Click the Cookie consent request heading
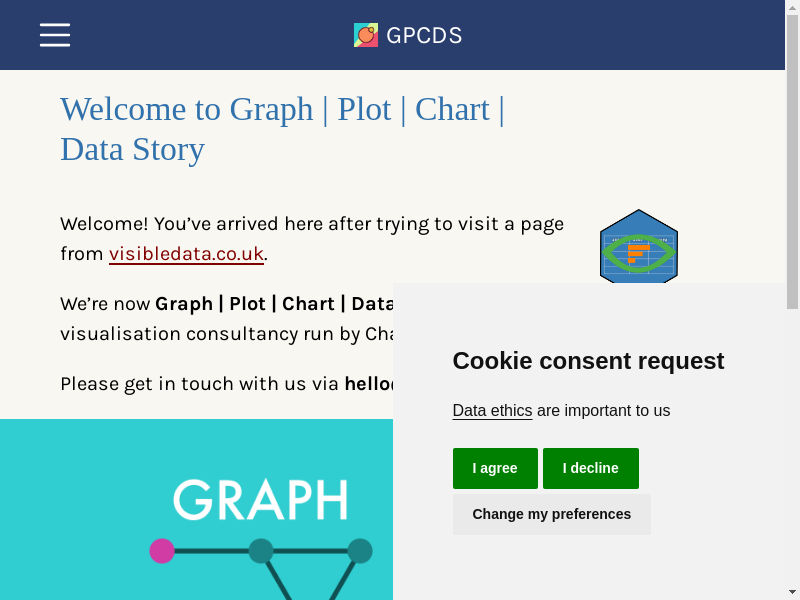 tap(588, 361)
